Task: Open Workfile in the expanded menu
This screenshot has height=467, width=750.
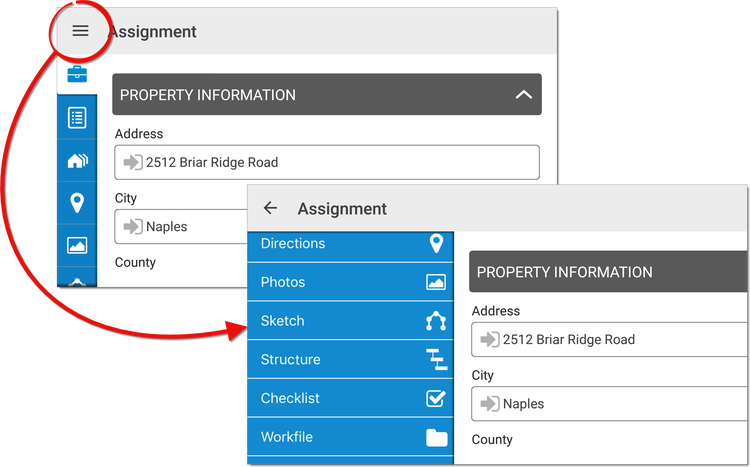Action: 350,437
